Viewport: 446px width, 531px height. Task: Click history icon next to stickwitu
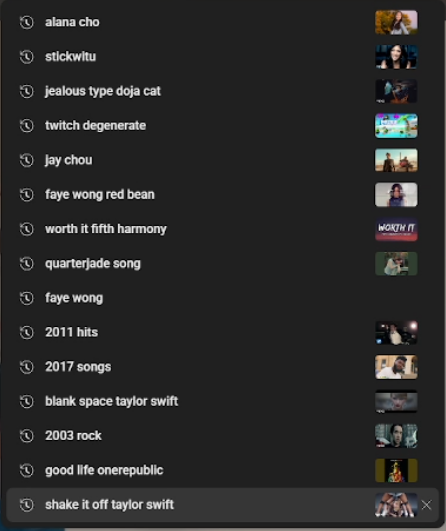[x=26, y=57]
